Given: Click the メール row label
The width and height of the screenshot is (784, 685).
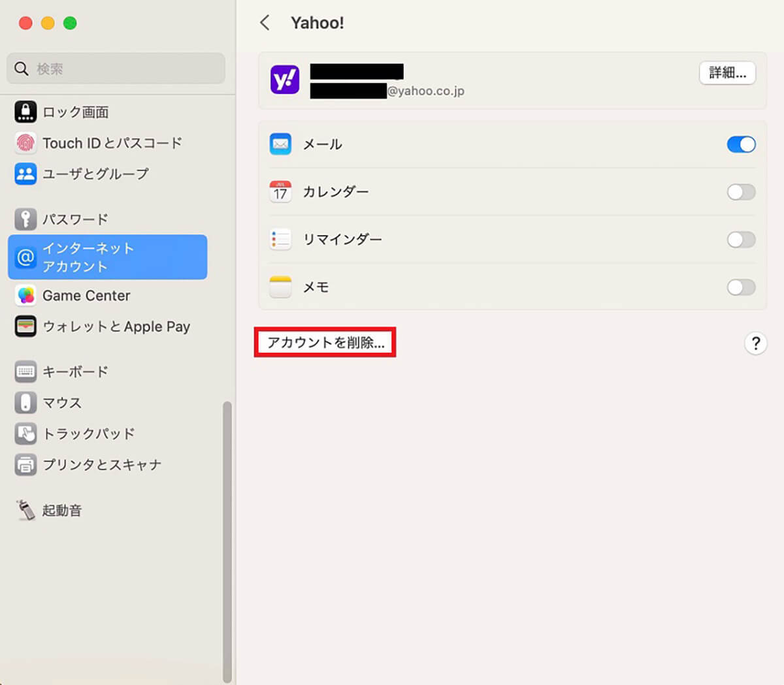Looking at the screenshot, I should coord(323,144).
